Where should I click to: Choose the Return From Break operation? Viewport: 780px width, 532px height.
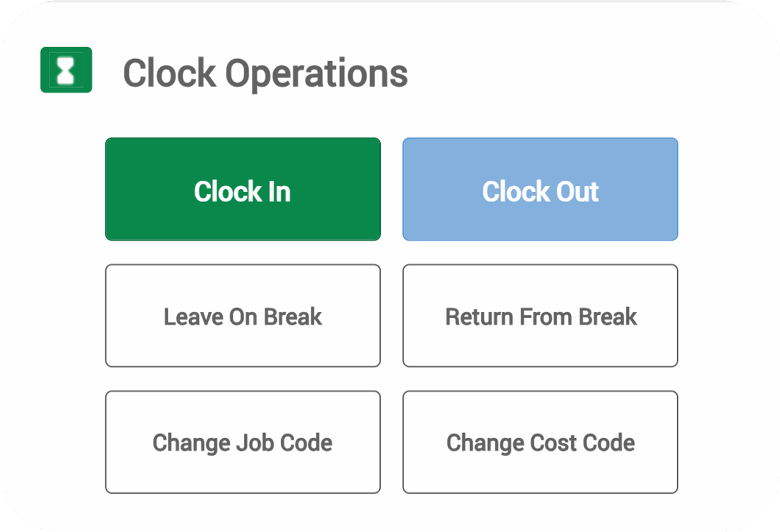click(x=540, y=315)
